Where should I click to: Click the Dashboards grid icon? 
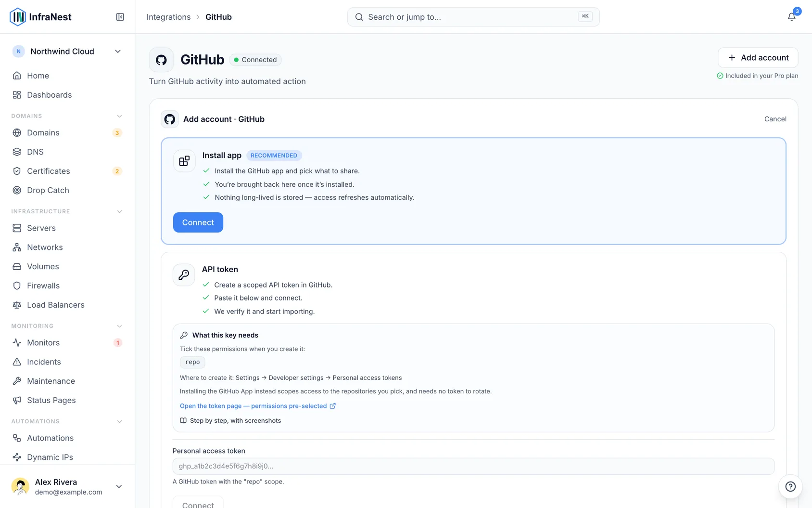[x=17, y=95]
